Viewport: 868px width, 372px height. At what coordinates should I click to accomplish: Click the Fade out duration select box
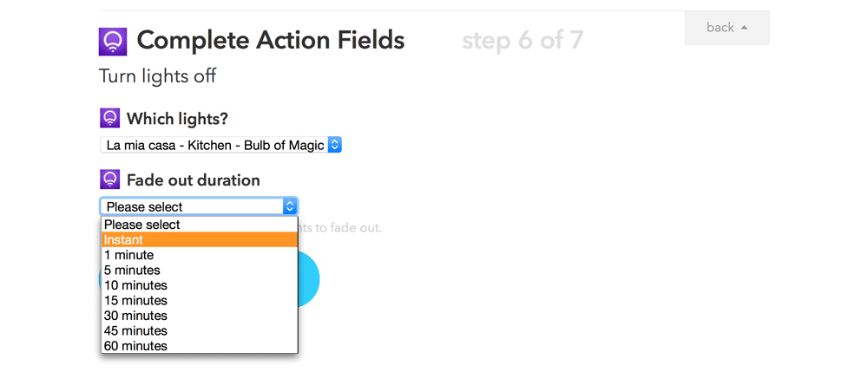click(199, 206)
